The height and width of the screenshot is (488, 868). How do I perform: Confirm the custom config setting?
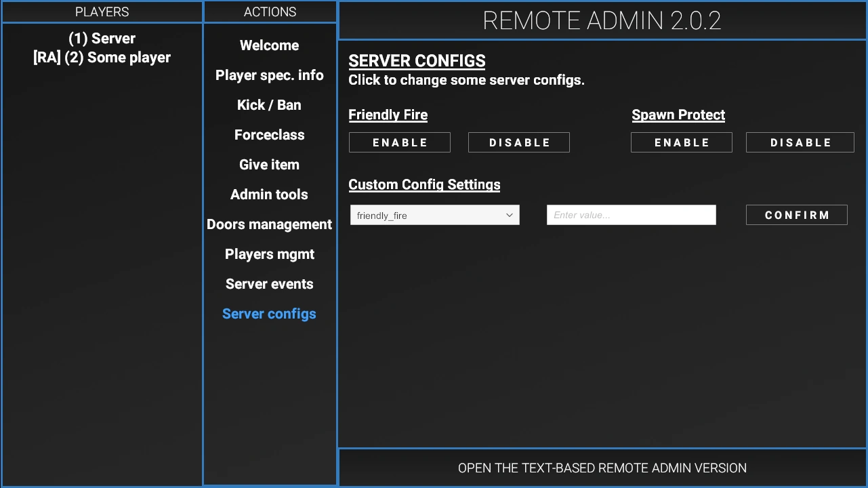pyautogui.click(x=797, y=215)
